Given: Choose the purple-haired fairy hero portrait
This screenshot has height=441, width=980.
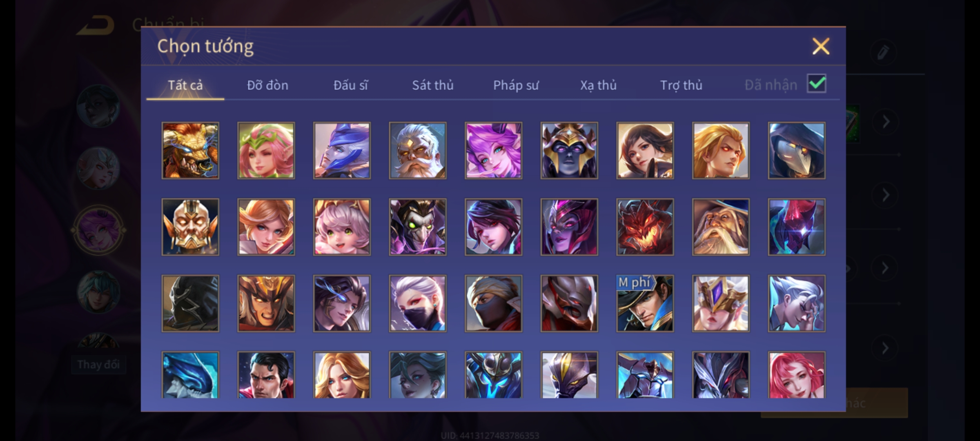Looking at the screenshot, I should (x=493, y=150).
